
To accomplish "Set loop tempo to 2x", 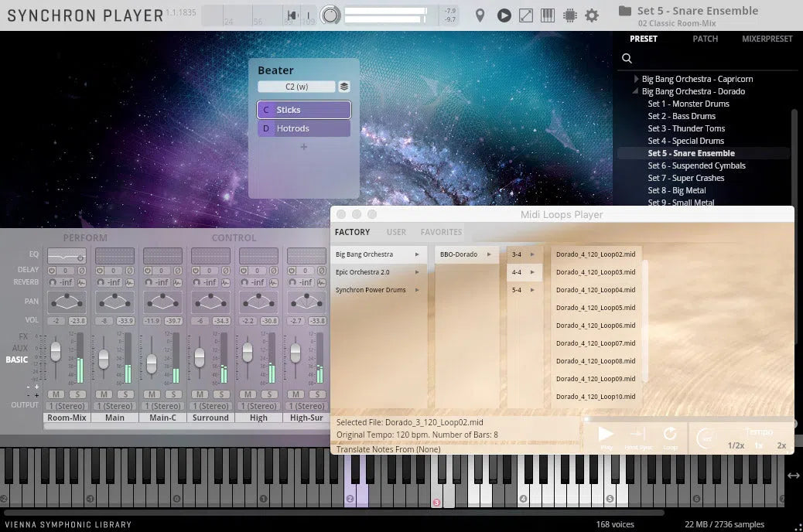I will (x=781, y=445).
